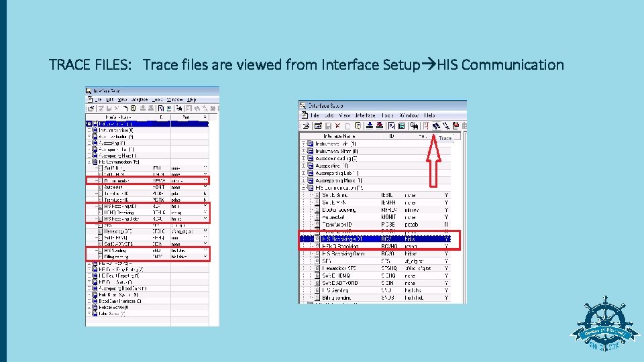Open Window menu in larger window
This screenshot has height=362, width=644.
[409, 115]
